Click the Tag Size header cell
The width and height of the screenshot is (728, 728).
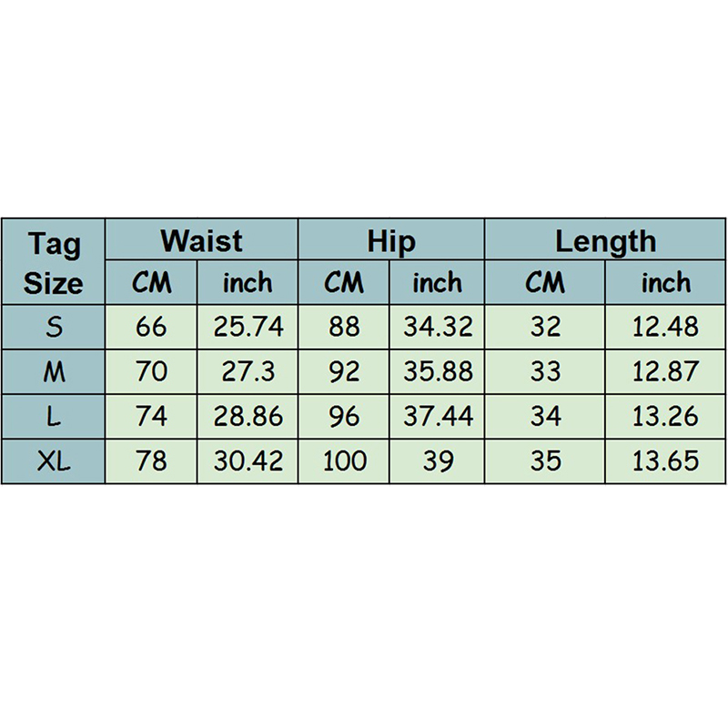(54, 262)
